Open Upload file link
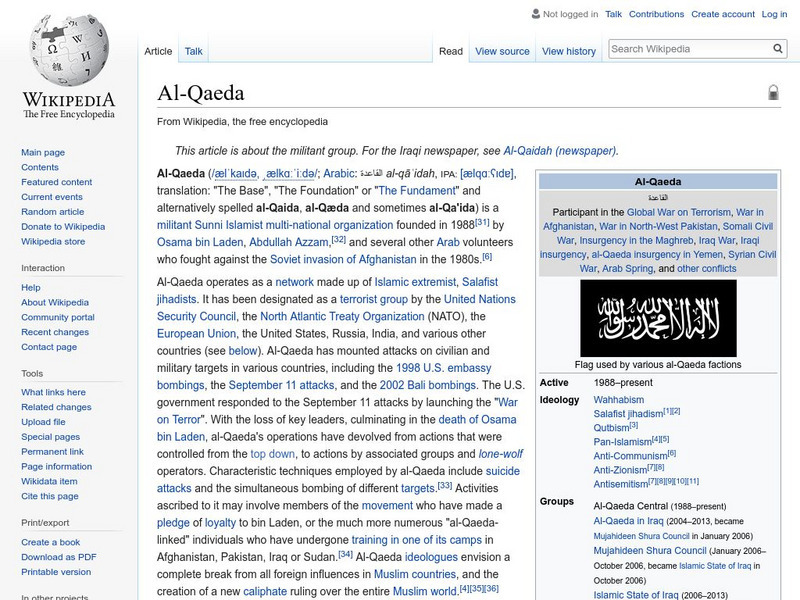800x600 pixels. coord(43,421)
